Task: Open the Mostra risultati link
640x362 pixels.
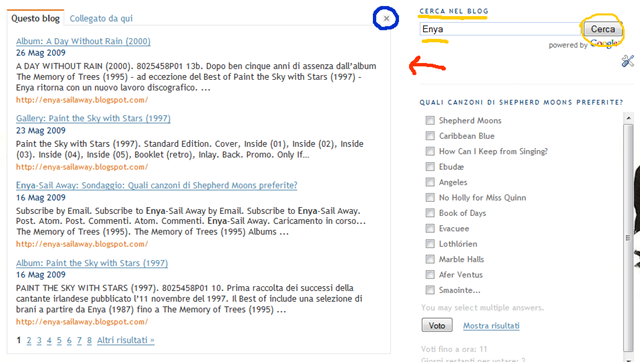Action: [491, 326]
